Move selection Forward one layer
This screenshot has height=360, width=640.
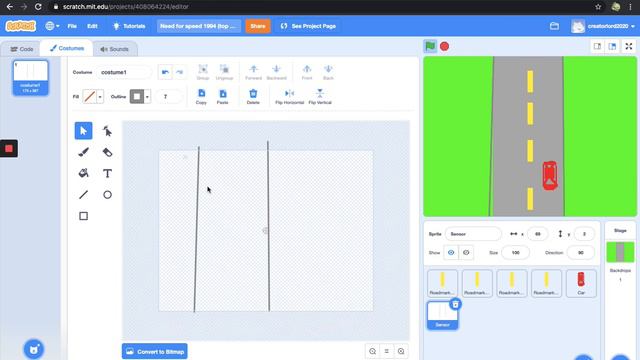(253, 72)
